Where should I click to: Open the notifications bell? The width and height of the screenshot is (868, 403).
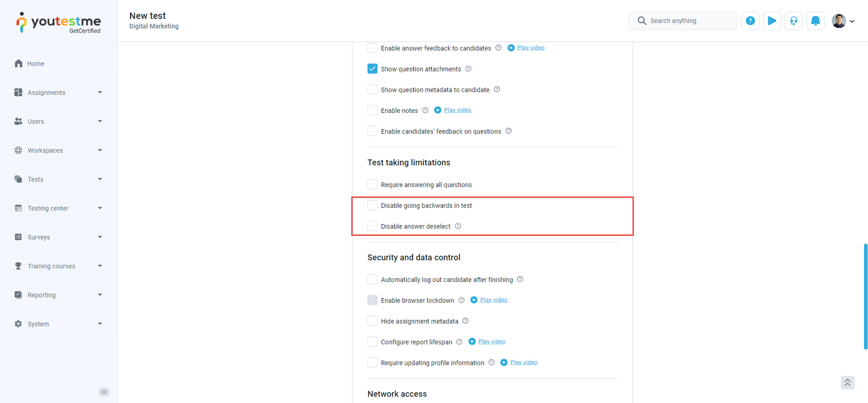[815, 21]
